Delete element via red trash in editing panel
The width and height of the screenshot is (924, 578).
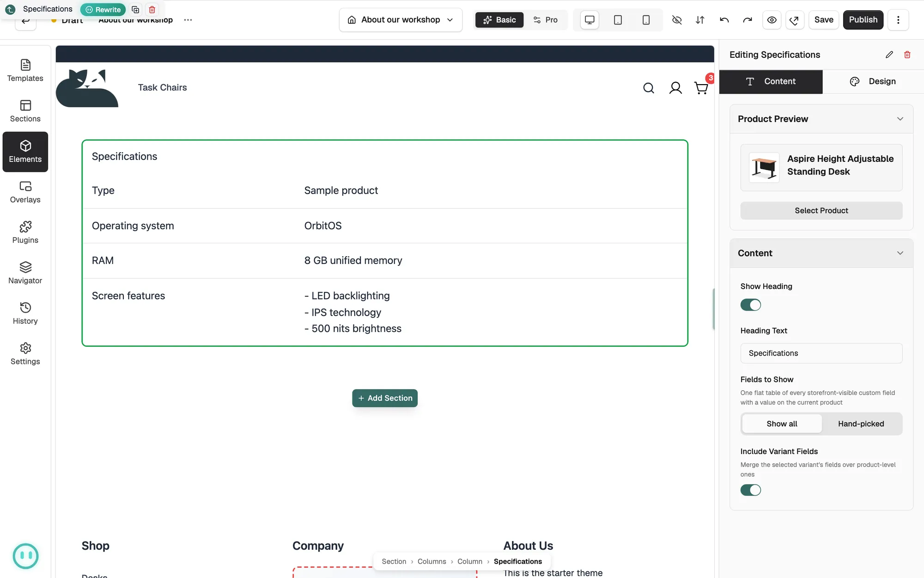[907, 55]
